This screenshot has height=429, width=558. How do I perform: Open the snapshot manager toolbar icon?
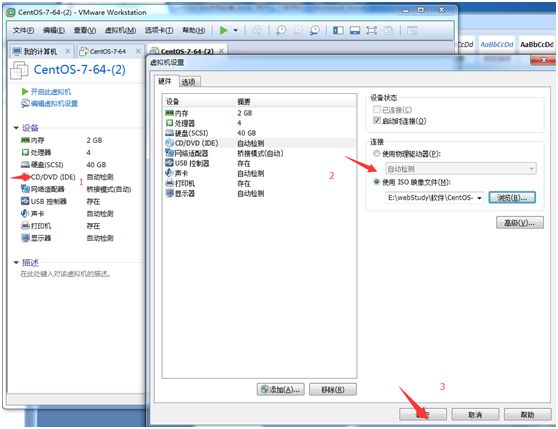[315, 30]
